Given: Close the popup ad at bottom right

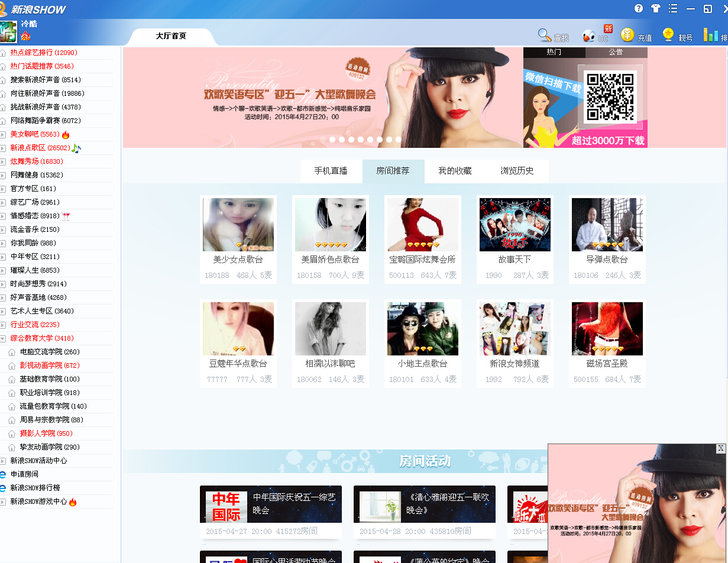Looking at the screenshot, I should click(720, 448).
